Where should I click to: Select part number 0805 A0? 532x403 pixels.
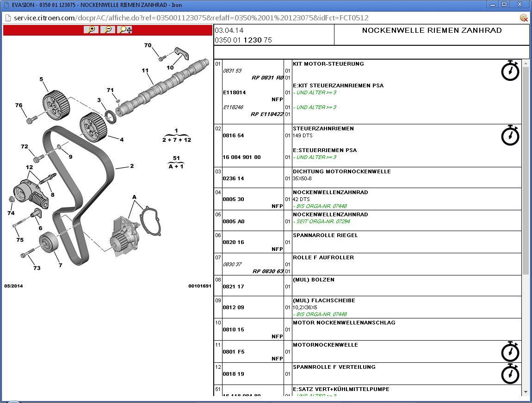coord(234,221)
